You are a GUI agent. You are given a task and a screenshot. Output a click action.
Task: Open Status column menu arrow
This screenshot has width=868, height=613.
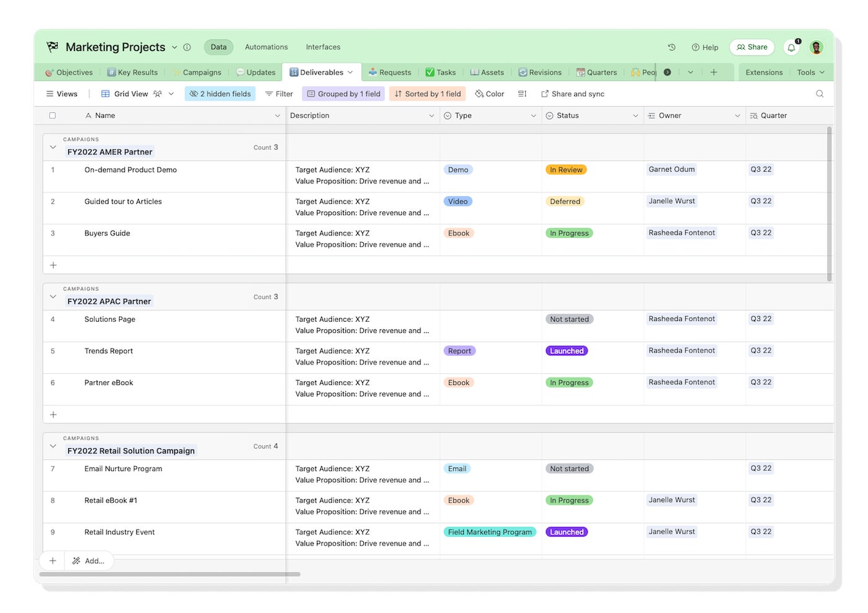click(635, 116)
